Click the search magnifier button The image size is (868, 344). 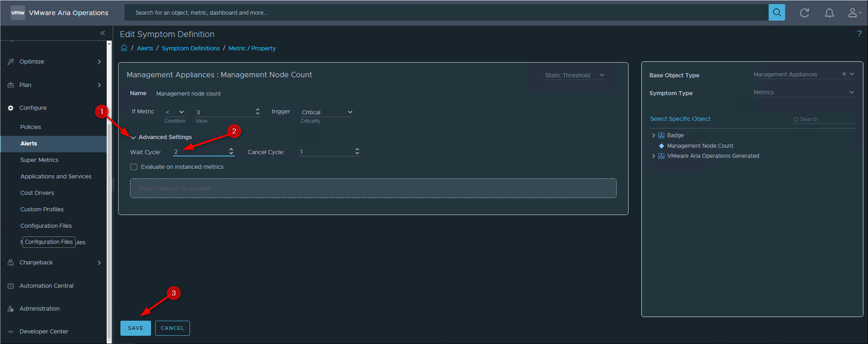coord(776,13)
